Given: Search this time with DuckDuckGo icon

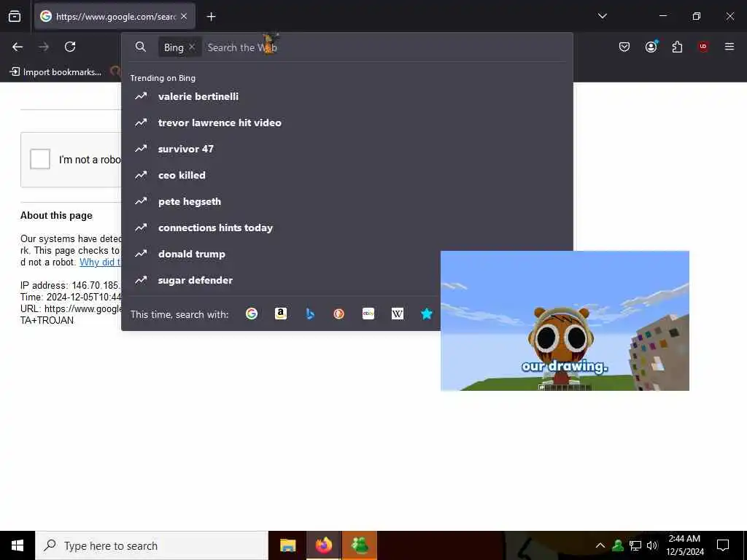Looking at the screenshot, I should coord(338,314).
